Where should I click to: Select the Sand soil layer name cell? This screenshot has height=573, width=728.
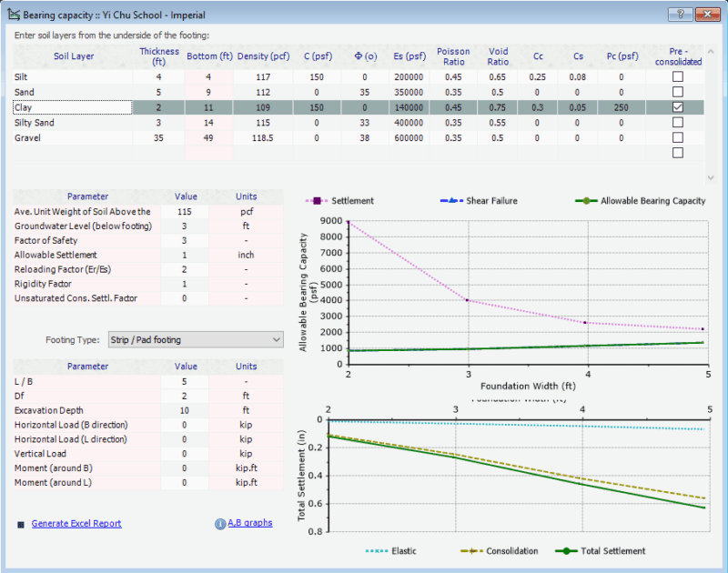tap(73, 93)
